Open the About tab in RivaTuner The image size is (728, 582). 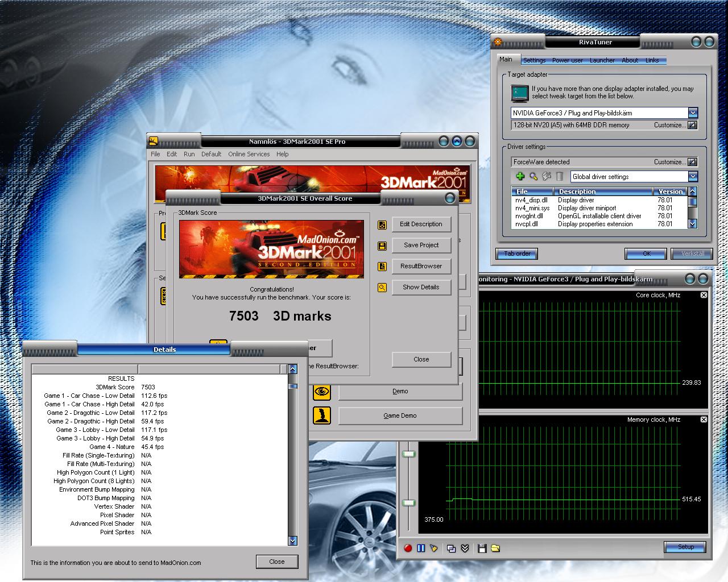630,60
